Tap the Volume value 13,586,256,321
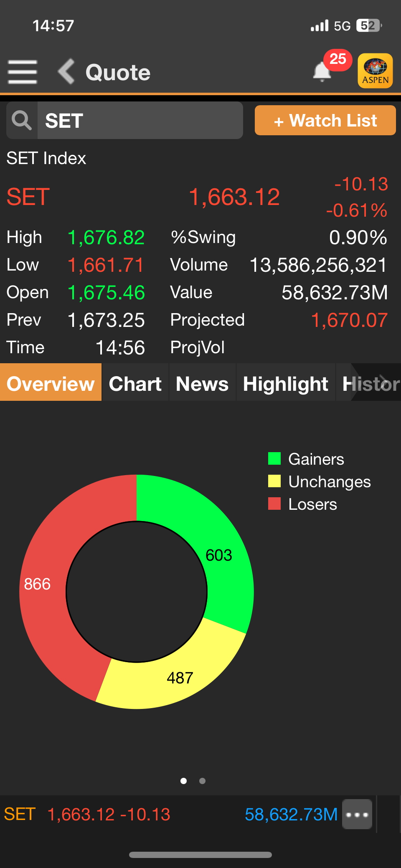 pyautogui.click(x=318, y=265)
